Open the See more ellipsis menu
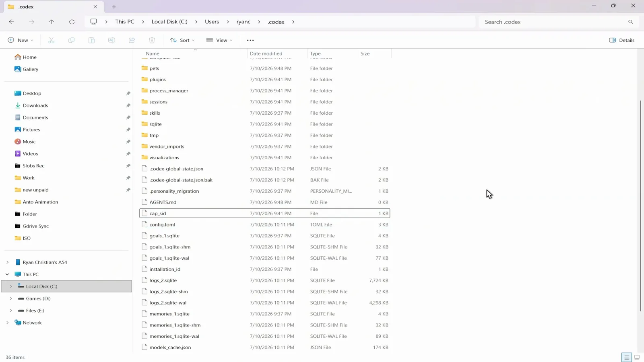 (x=250, y=40)
